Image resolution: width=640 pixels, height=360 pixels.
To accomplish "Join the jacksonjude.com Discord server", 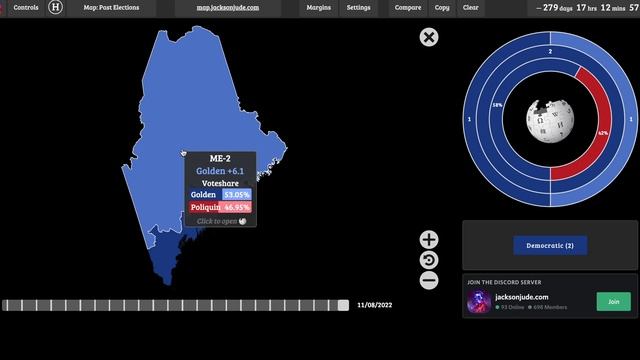I will pyautogui.click(x=613, y=302).
